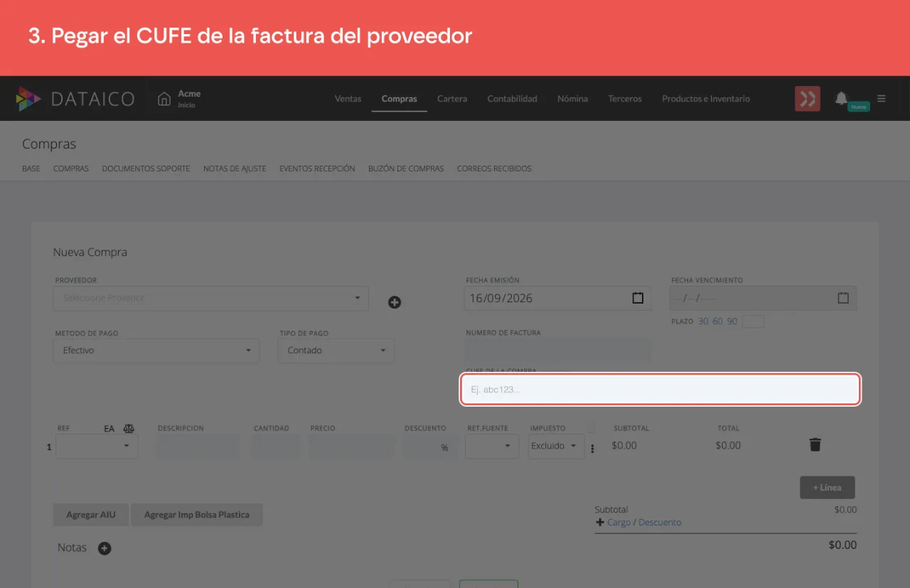Add new provider plus icon
The image size is (910, 588).
click(395, 302)
